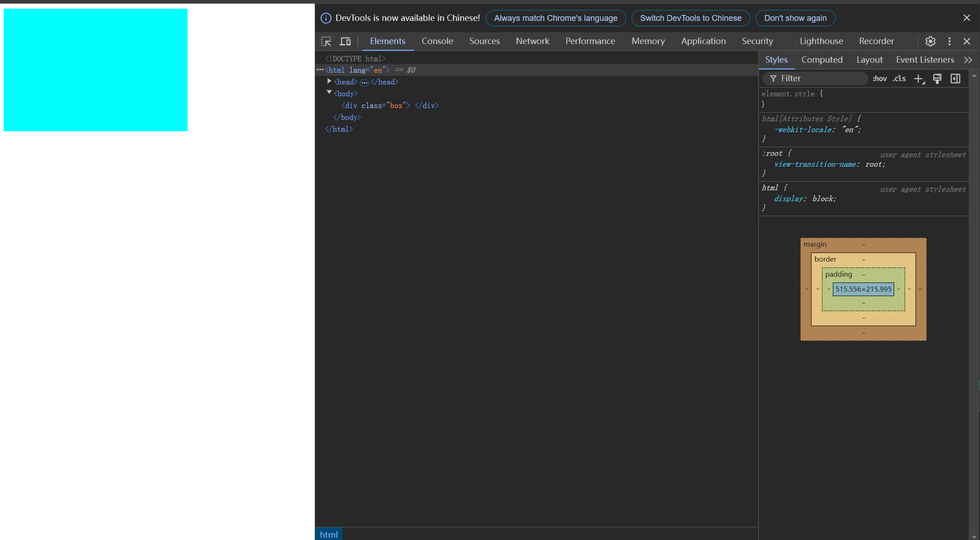This screenshot has height=540, width=980.
Task: Select the Computed tab in styles panel
Action: [x=822, y=60]
